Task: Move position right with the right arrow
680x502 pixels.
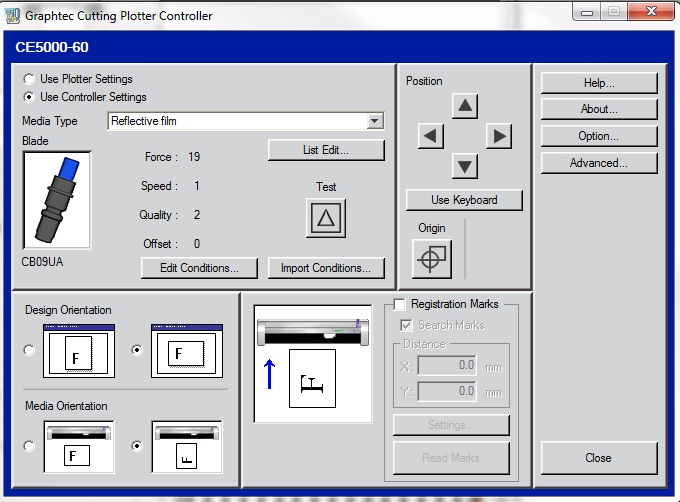Action: pyautogui.click(x=499, y=136)
